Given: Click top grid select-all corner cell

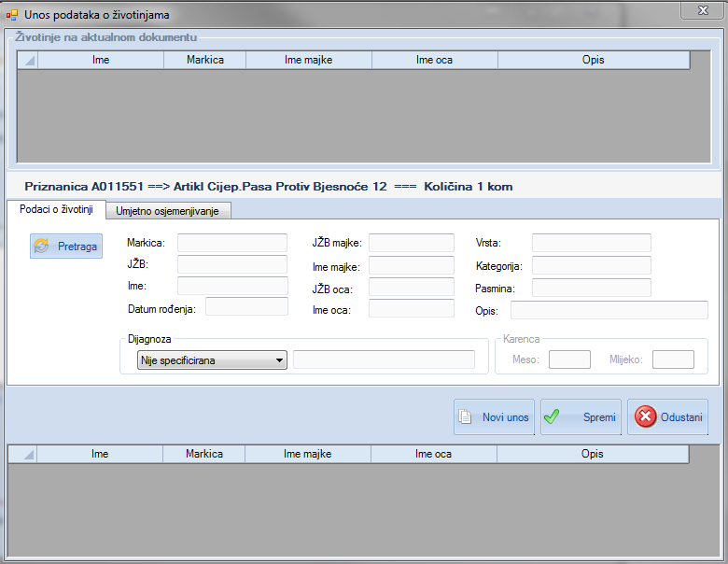Looking at the screenshot, I should [x=27, y=60].
